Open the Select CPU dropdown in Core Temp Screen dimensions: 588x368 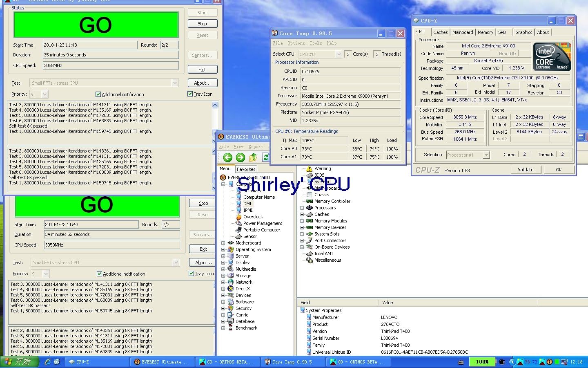(339, 54)
